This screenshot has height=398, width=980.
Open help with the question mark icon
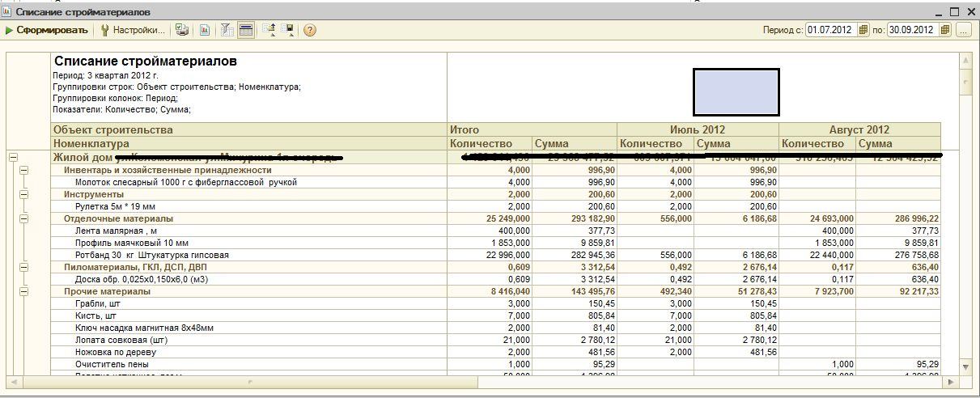click(x=309, y=30)
